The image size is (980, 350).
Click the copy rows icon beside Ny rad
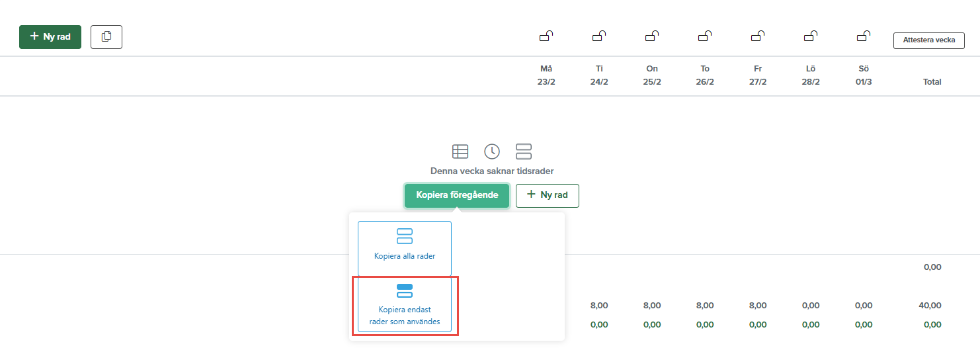(x=106, y=37)
